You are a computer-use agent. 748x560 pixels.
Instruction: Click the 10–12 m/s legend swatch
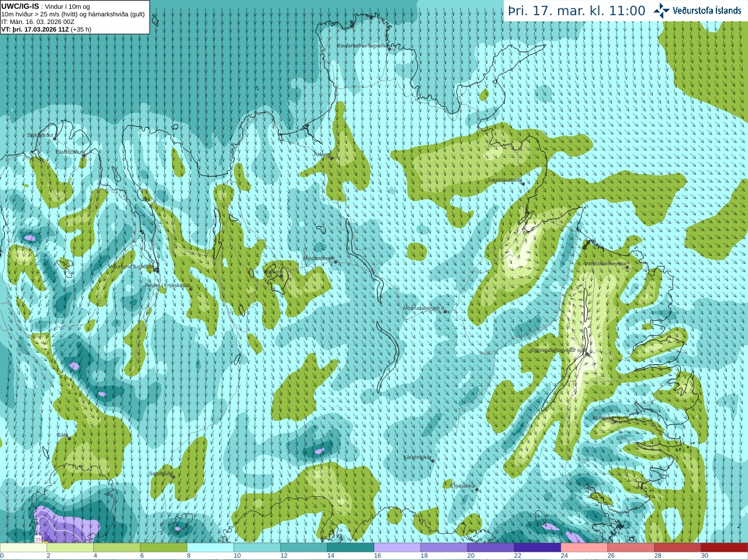[257, 548]
